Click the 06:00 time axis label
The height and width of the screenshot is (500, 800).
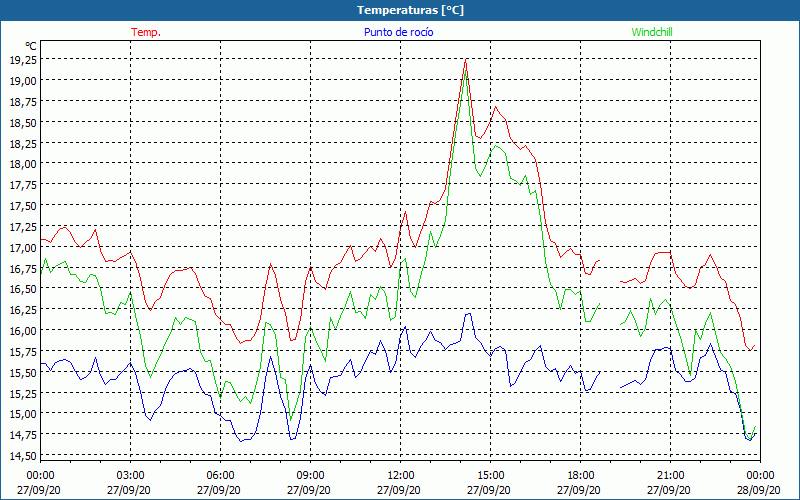coord(220,476)
